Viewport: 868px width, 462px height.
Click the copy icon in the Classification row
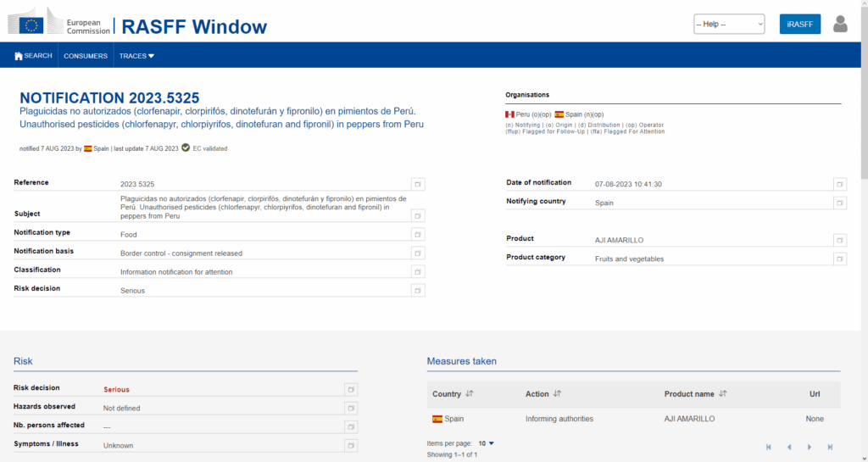tap(418, 272)
